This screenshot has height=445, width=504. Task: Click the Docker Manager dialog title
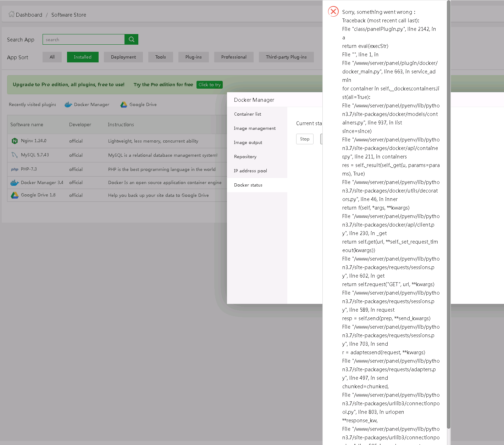(254, 100)
